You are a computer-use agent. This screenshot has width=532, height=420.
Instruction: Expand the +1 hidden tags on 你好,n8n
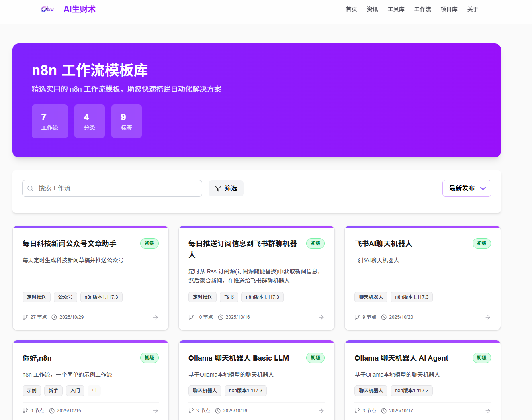click(94, 390)
